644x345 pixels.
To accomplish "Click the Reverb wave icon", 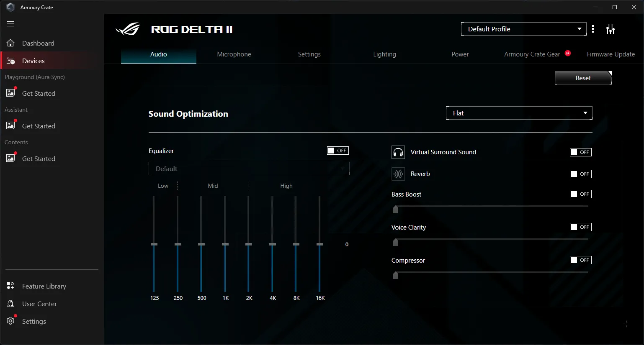I will click(x=398, y=174).
